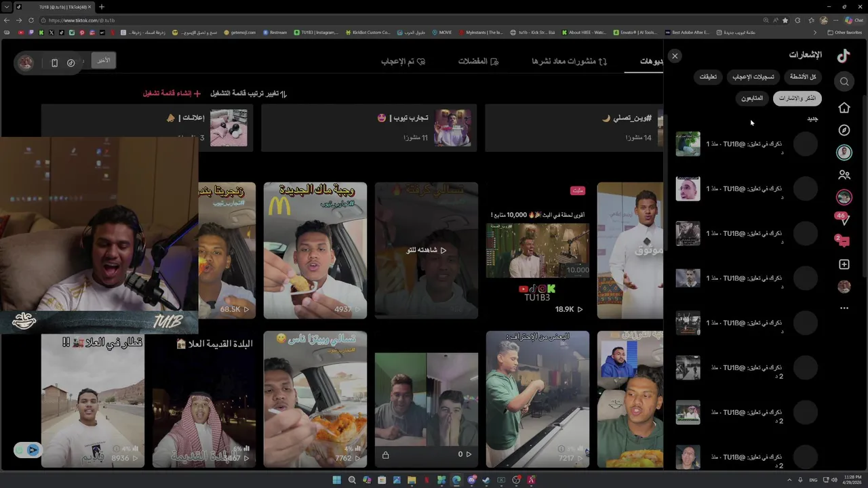Screen dimensions: 868x488
Task: Reload the page with the refresh button
Action: (x=31, y=20)
